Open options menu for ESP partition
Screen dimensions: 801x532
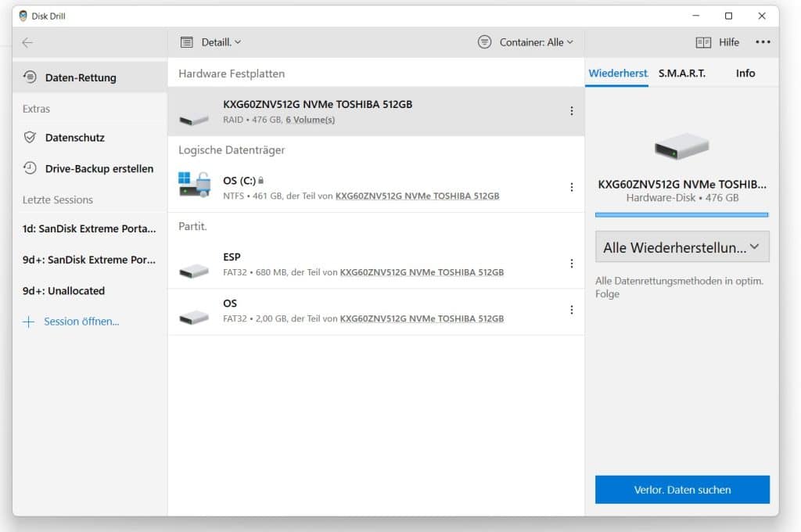click(x=571, y=263)
